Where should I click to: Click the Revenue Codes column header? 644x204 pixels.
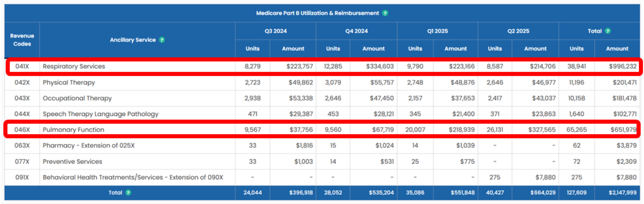point(22,40)
